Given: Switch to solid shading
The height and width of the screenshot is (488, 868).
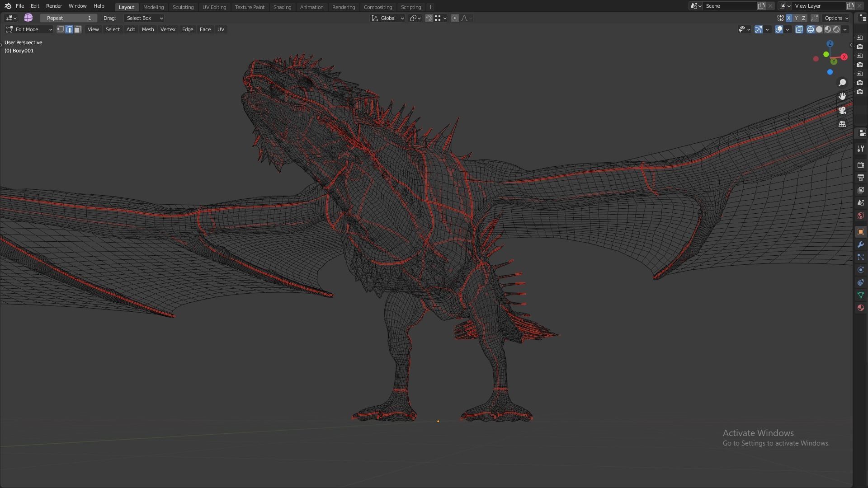Looking at the screenshot, I should click(x=819, y=29).
